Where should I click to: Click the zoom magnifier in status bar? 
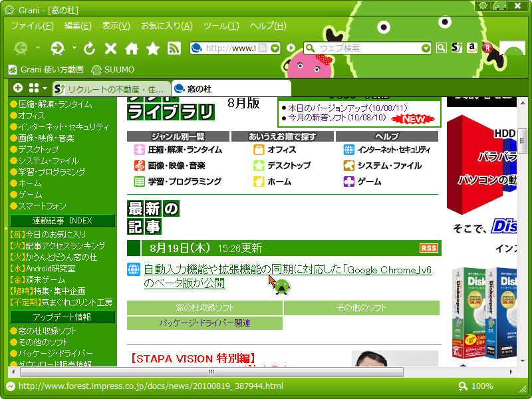pos(463,386)
